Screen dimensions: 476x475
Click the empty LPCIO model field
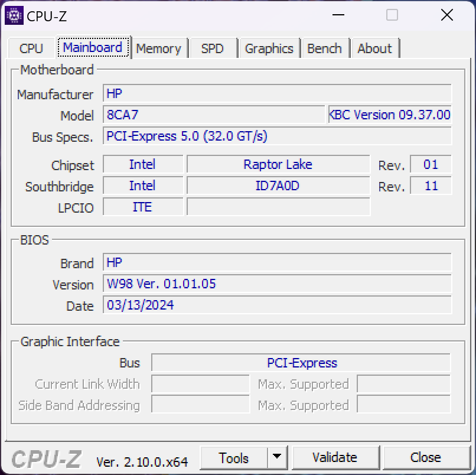pyautogui.click(x=278, y=207)
